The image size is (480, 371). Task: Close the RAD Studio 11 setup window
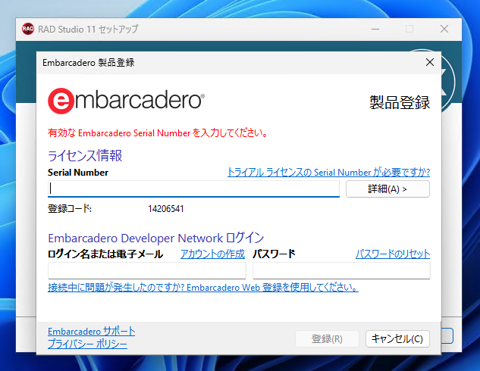(444, 29)
